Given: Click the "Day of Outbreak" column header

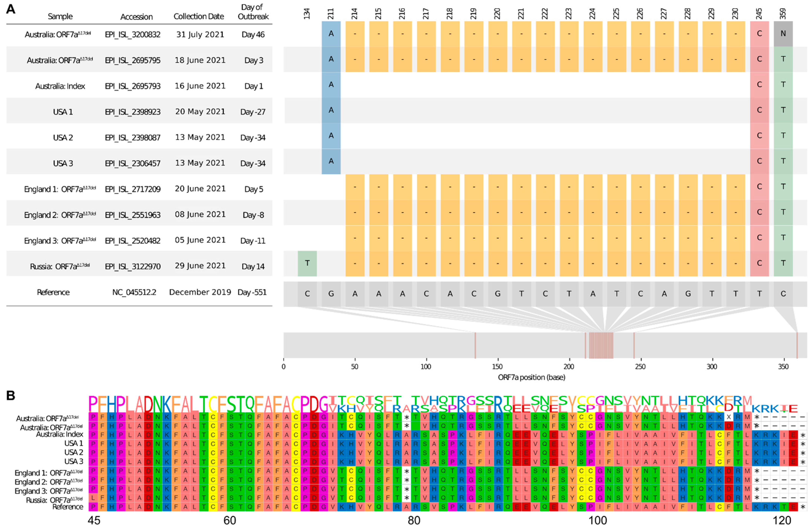Looking at the screenshot, I should 253,12.
